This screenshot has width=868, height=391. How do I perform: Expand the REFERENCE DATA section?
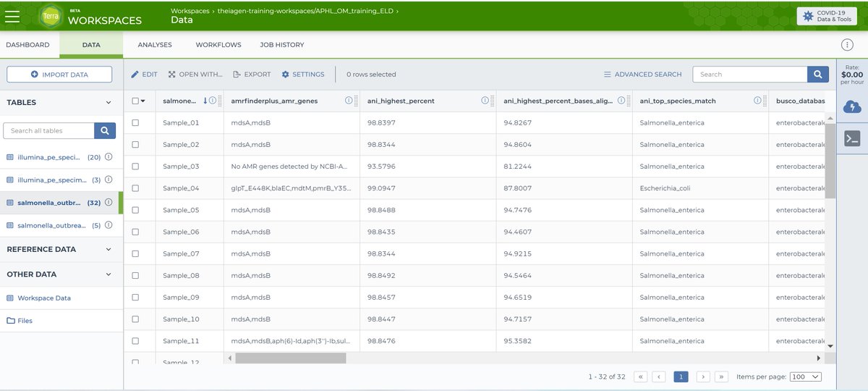(109, 249)
